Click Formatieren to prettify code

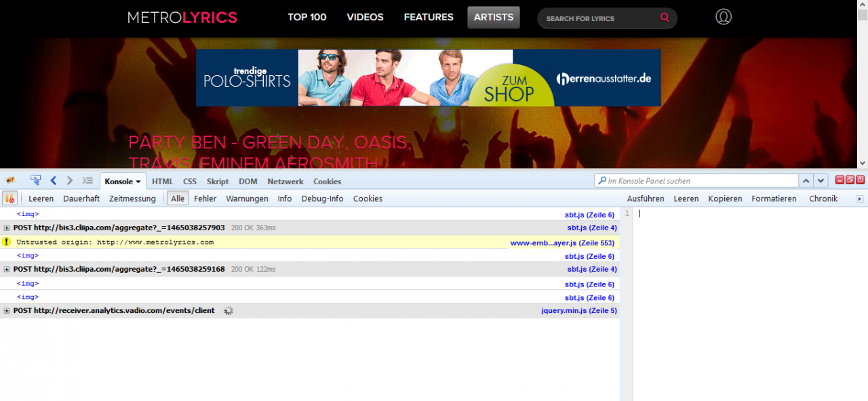coord(774,198)
